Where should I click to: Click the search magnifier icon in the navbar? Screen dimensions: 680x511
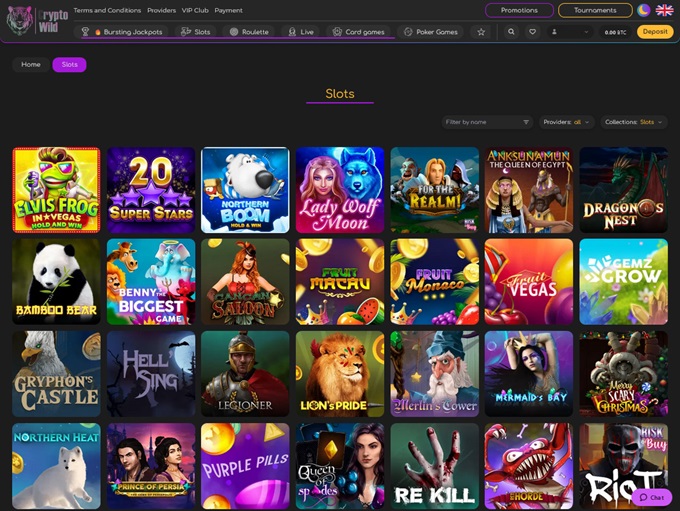[x=511, y=32]
